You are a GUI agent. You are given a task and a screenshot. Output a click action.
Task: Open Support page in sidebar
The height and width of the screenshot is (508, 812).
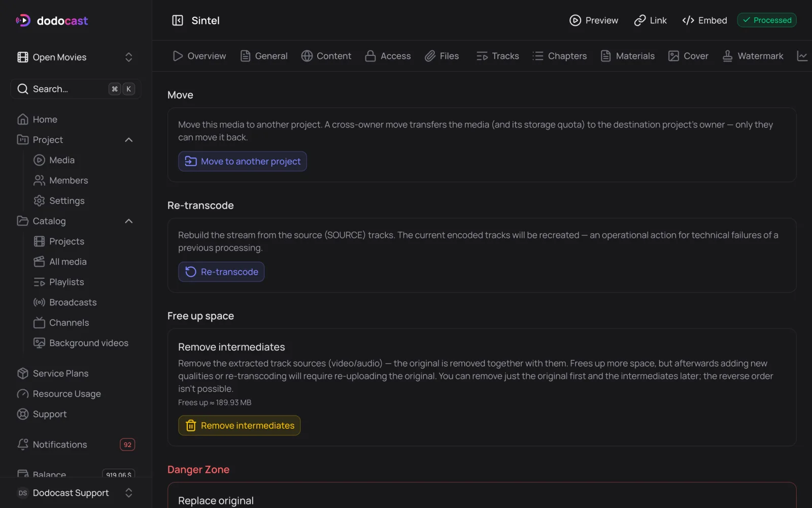pyautogui.click(x=76, y=414)
